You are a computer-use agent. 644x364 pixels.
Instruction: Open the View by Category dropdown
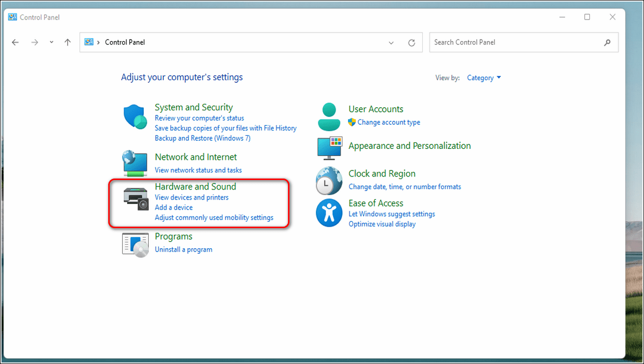pyautogui.click(x=484, y=78)
